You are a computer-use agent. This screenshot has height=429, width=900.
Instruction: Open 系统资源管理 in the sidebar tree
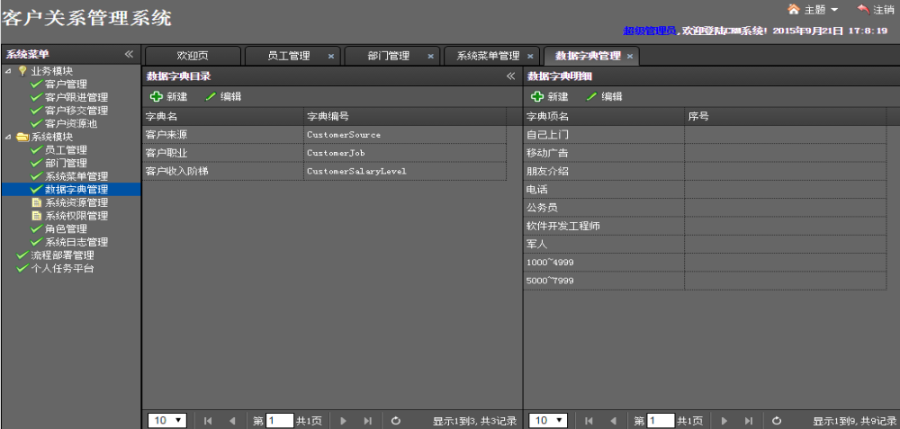(76, 203)
